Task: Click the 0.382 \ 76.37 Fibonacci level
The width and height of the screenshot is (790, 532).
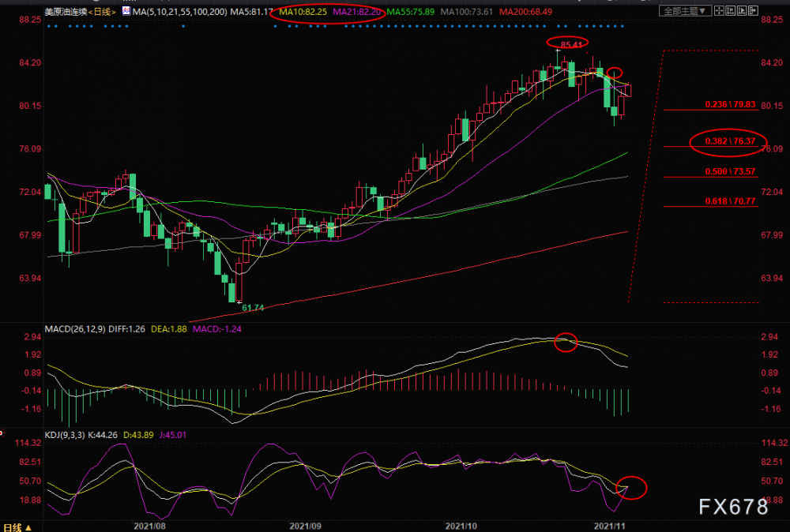Action: coord(730,141)
